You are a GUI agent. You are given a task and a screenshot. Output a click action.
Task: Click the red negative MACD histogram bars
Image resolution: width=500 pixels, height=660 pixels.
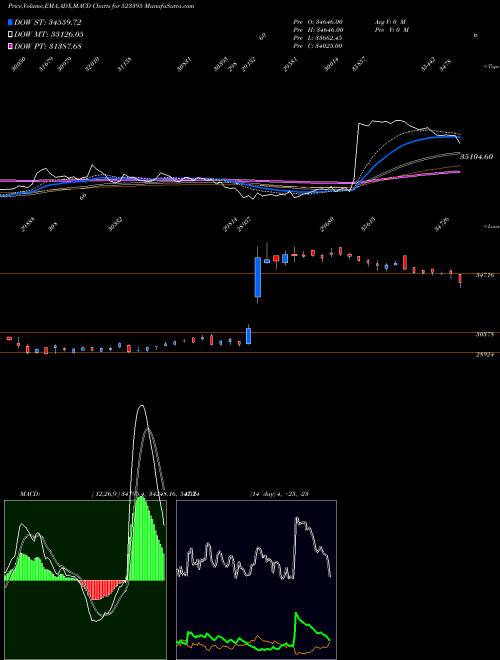point(102,589)
